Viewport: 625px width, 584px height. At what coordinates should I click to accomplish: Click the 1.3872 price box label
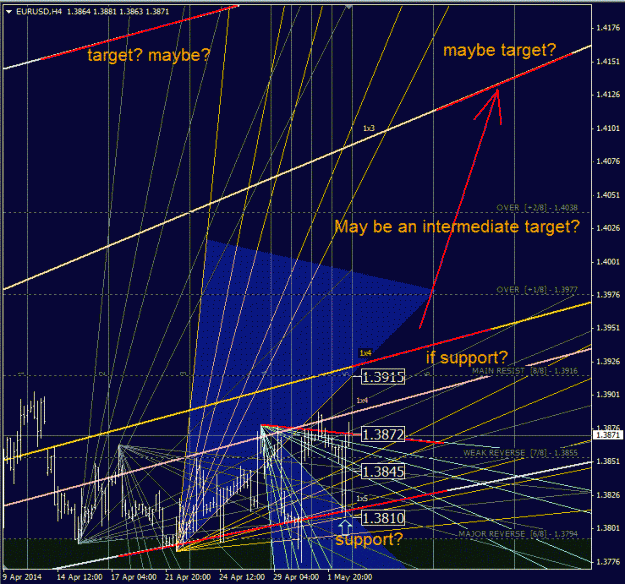click(383, 434)
